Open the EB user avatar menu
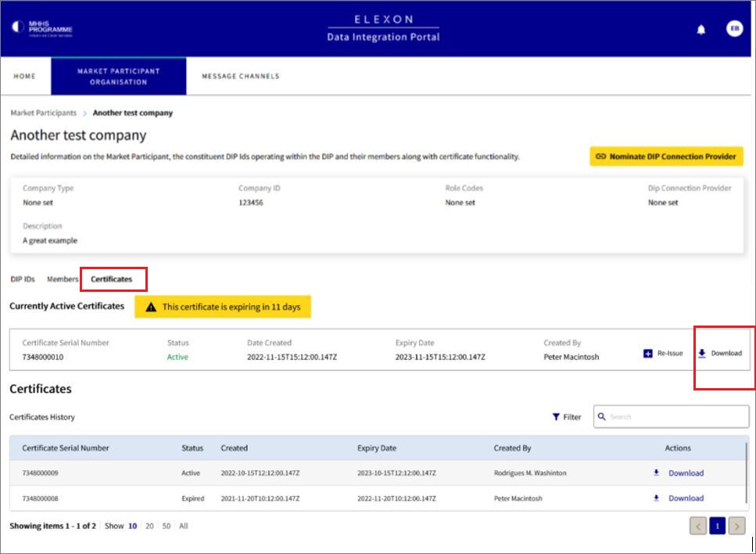The height and width of the screenshot is (554, 756). (x=733, y=28)
